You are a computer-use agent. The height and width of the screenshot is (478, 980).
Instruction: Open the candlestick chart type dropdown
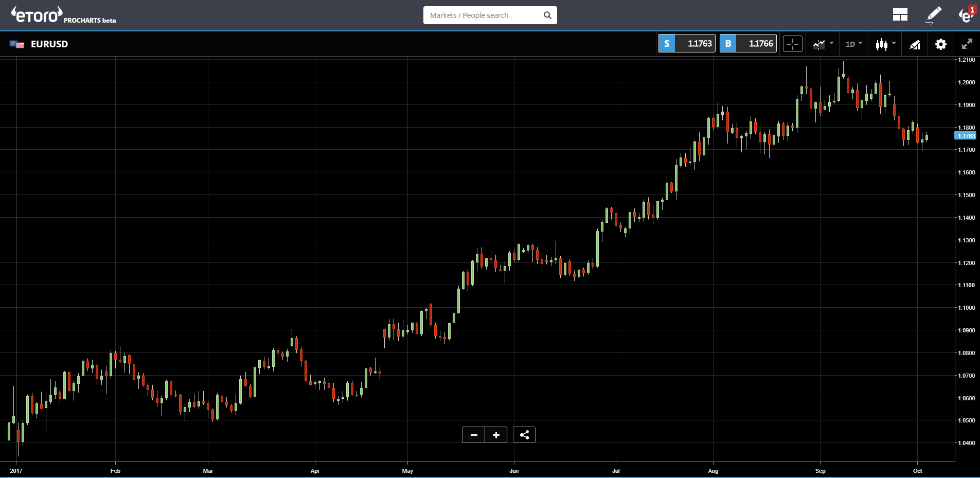885,44
